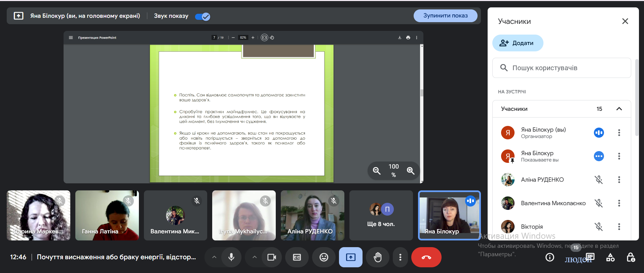Print the PDF presentation
This screenshot has height=273, width=644.
[x=408, y=38]
